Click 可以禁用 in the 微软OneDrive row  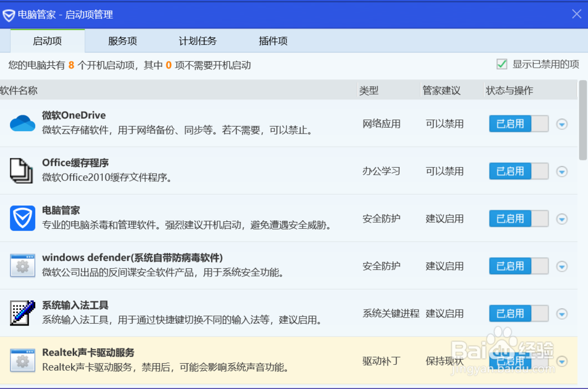click(x=445, y=124)
